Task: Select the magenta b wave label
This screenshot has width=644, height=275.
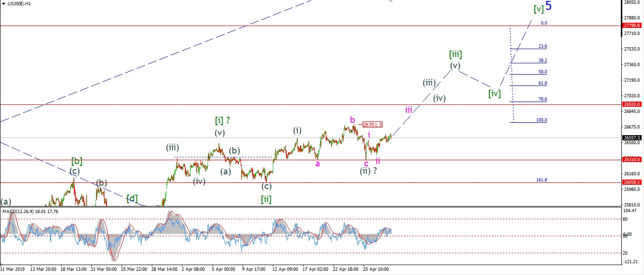Action: [x=352, y=120]
